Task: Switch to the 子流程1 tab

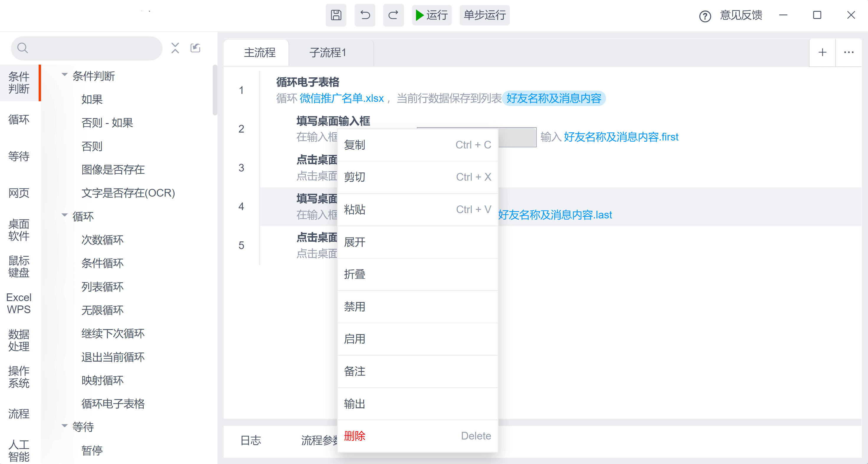Action: [x=327, y=53]
